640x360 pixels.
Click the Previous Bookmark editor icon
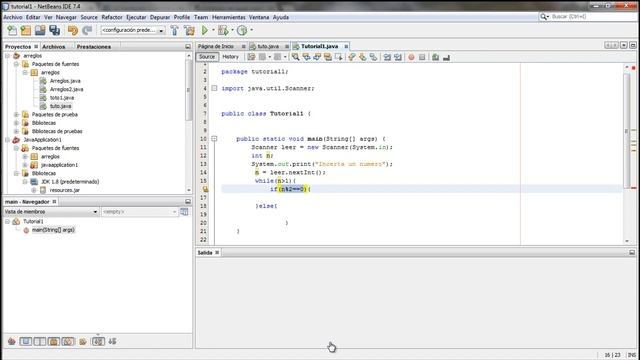[352, 57]
